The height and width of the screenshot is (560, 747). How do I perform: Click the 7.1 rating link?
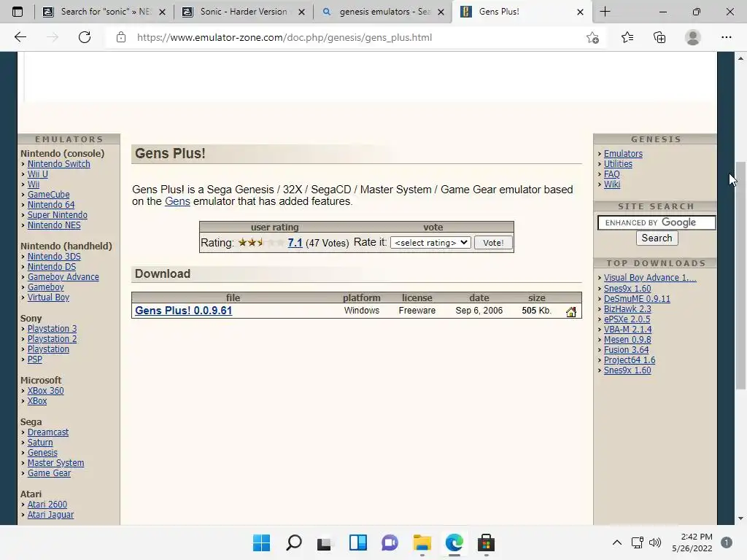295,243
